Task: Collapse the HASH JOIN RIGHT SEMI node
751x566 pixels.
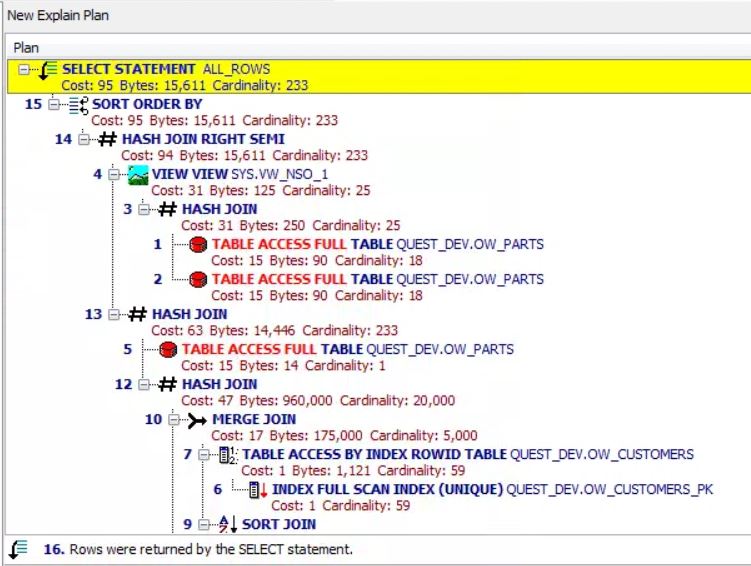Action: click(84, 139)
